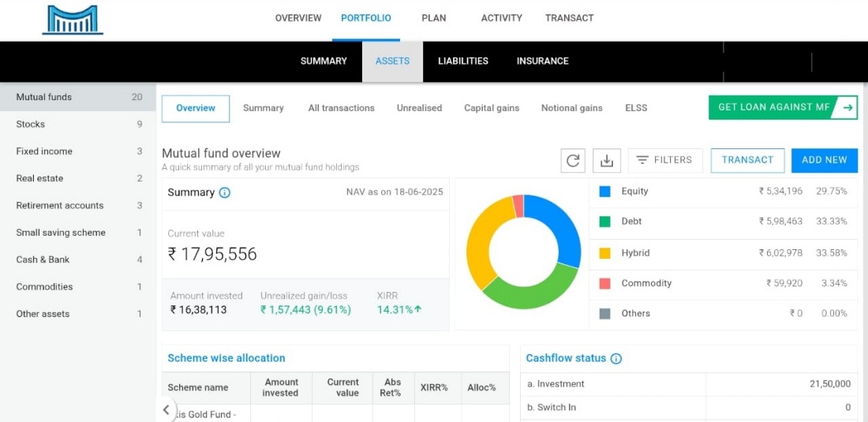Click the company logo at top left
Screen dimensions: 868x422
73,20
